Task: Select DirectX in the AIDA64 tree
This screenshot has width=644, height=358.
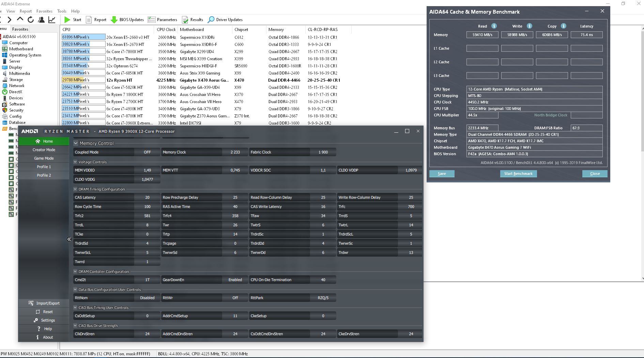Action: pyautogui.click(x=16, y=92)
